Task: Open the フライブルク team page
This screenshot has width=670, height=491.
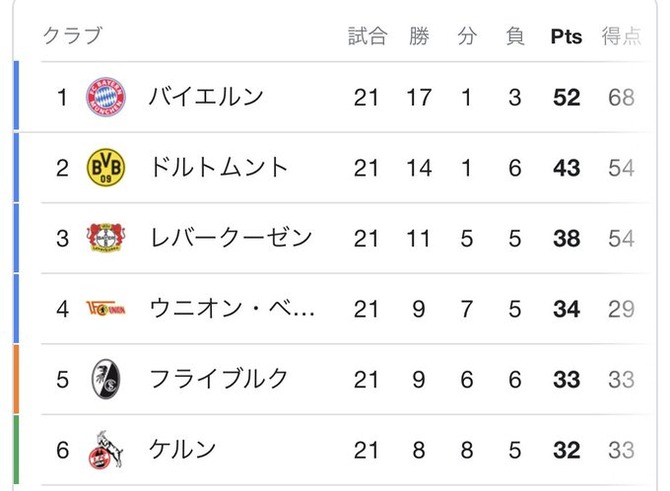Action: point(218,379)
